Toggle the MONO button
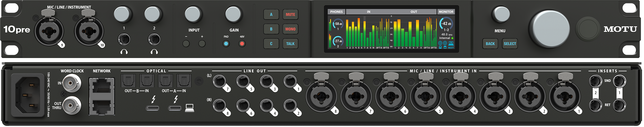The height and width of the screenshot is (127, 644). click(x=290, y=29)
